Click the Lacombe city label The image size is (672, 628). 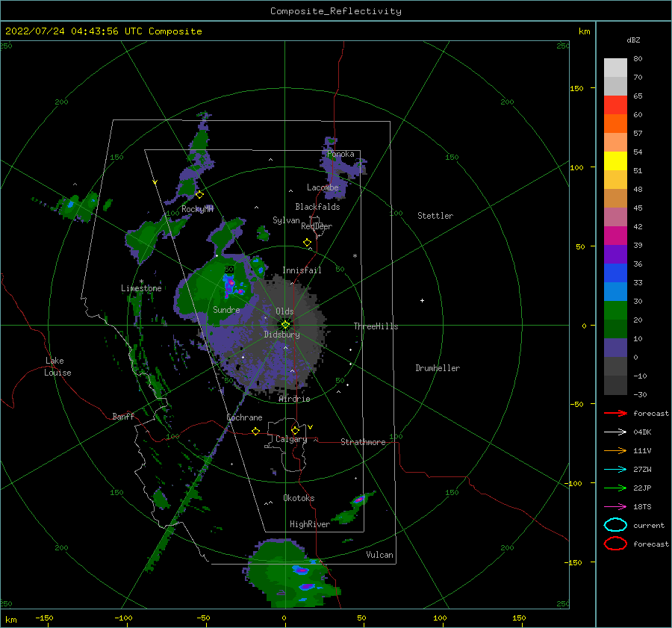[x=323, y=187]
